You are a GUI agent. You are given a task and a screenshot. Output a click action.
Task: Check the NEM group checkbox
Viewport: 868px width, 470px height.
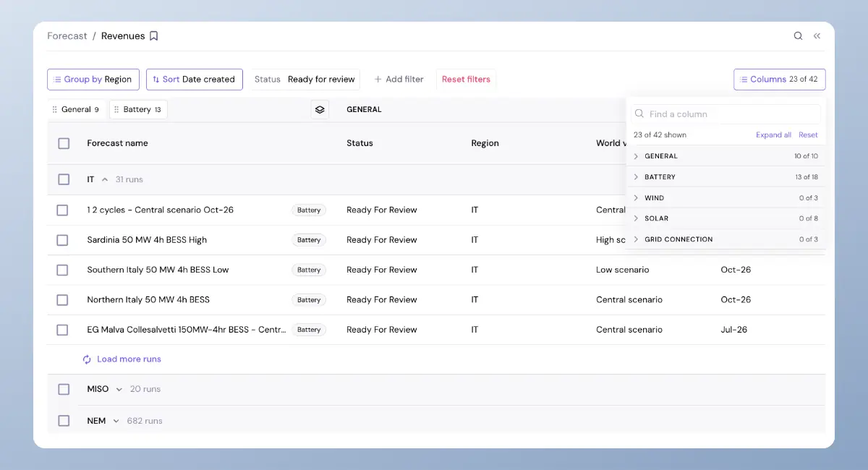(64, 421)
